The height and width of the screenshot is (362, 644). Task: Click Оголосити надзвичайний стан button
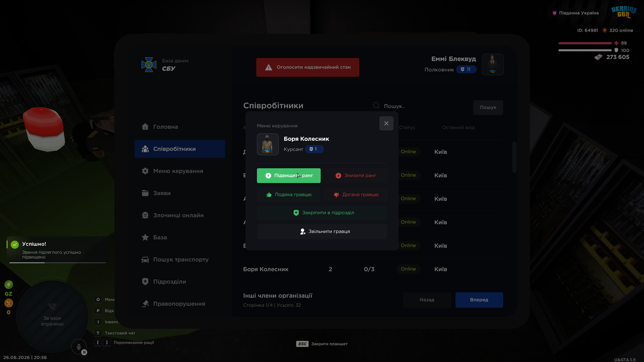tap(307, 67)
